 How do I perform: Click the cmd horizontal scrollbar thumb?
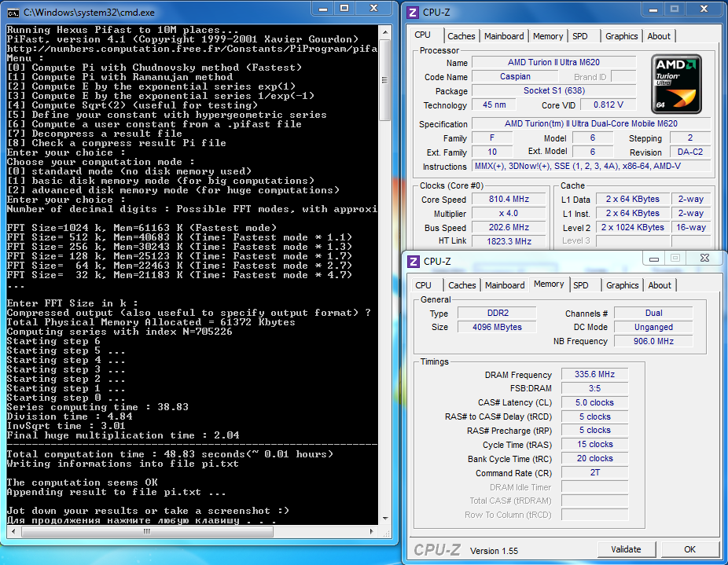click(147, 531)
